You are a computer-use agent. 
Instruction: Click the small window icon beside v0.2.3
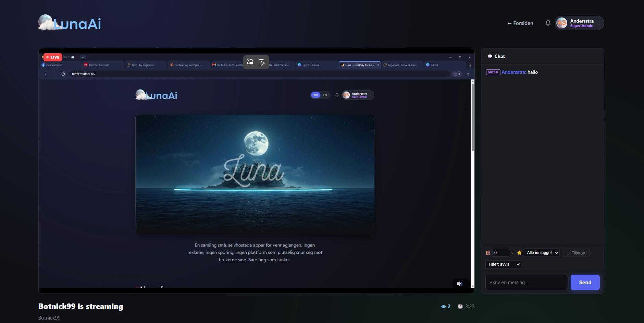click(73, 57)
